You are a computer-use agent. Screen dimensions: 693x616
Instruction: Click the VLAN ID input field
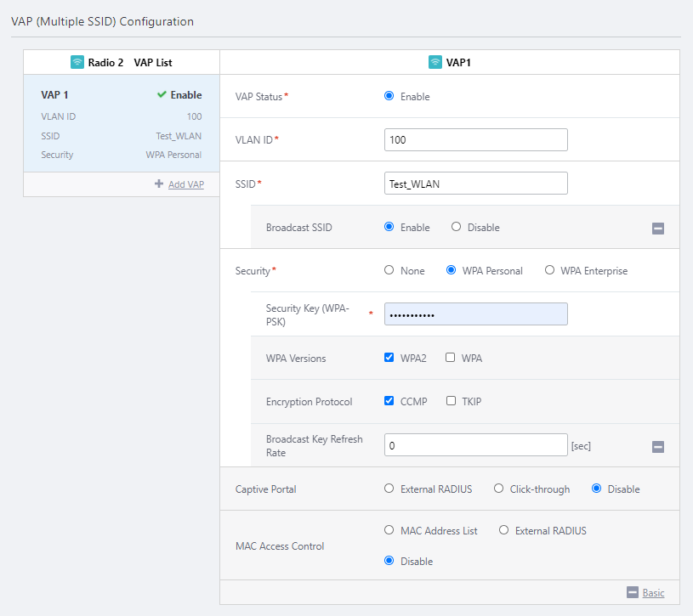(475, 139)
